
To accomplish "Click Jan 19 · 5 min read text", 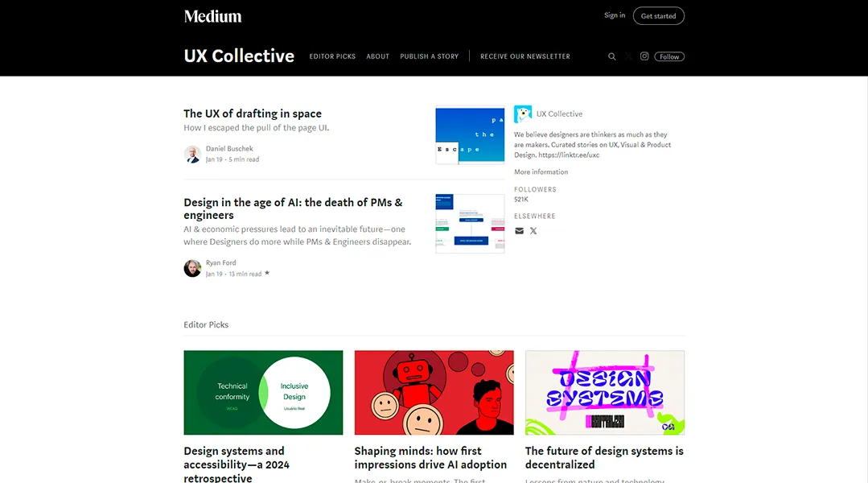I will click(232, 159).
